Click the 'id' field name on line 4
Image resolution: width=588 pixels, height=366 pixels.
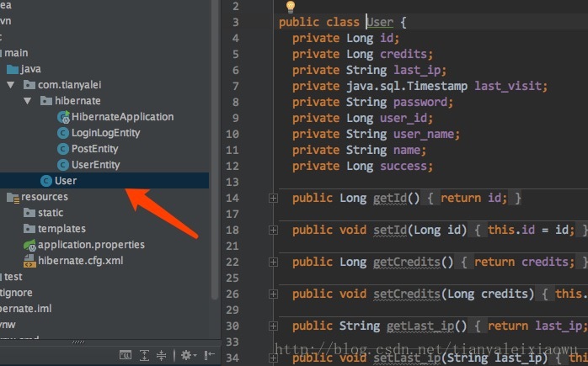coord(387,38)
